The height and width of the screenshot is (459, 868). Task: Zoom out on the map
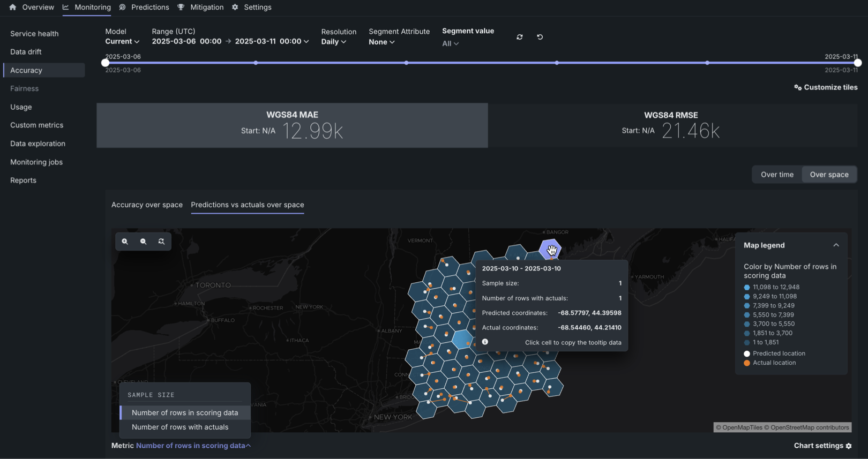(143, 242)
